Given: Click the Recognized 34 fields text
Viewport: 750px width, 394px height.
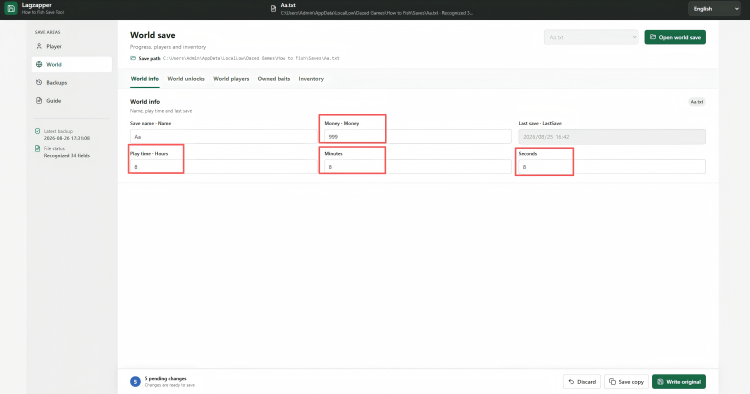Looking at the screenshot, I should pos(67,155).
